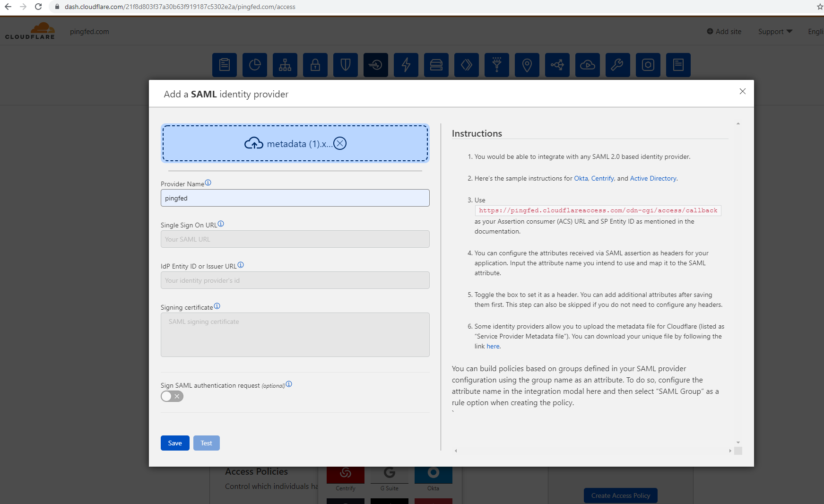This screenshot has height=504, width=824.
Task: Select the Okta provider tile behind dialog
Action: (433, 479)
